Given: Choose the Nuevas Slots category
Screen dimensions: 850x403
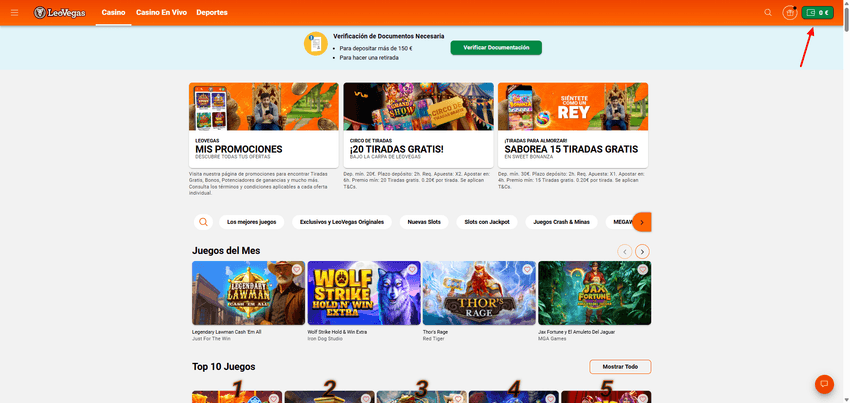Looking at the screenshot, I should (424, 222).
